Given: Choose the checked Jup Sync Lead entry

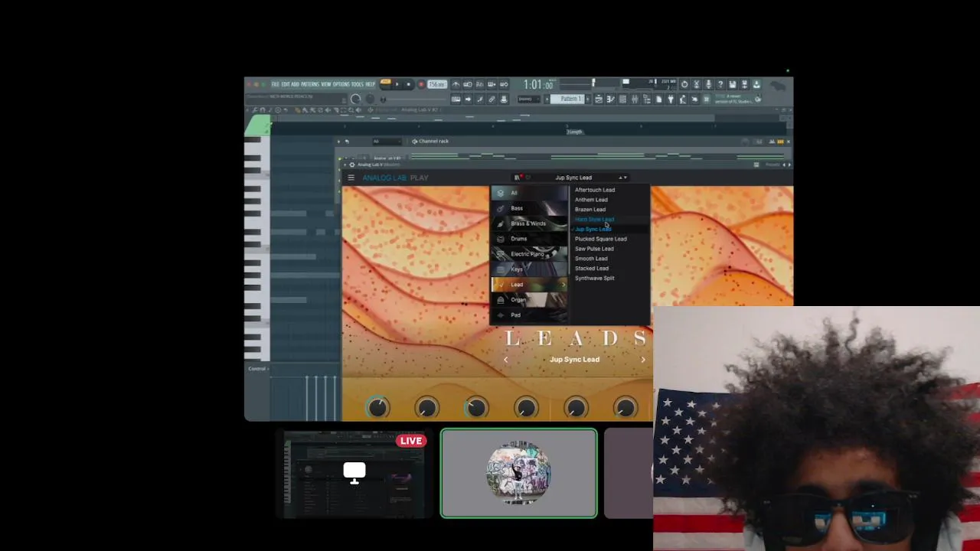Looking at the screenshot, I should tap(593, 229).
